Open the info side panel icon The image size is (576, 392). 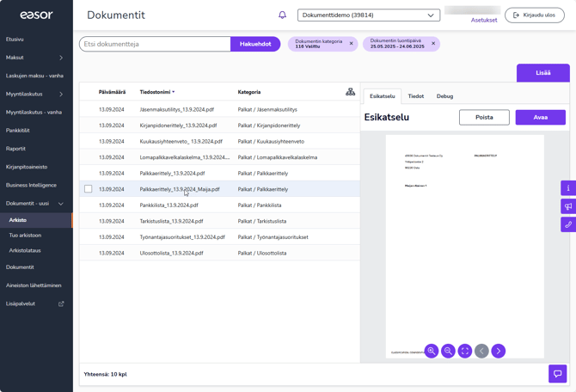(x=568, y=187)
